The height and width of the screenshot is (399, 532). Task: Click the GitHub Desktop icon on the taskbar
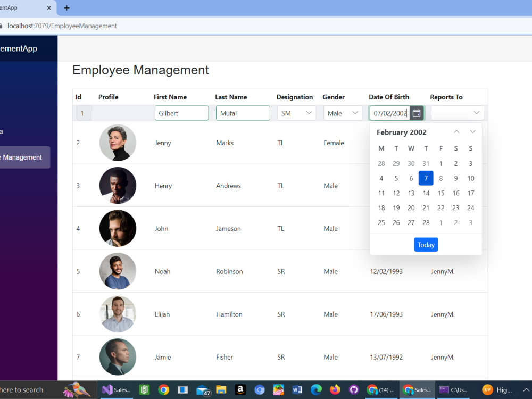pyautogui.click(x=354, y=390)
